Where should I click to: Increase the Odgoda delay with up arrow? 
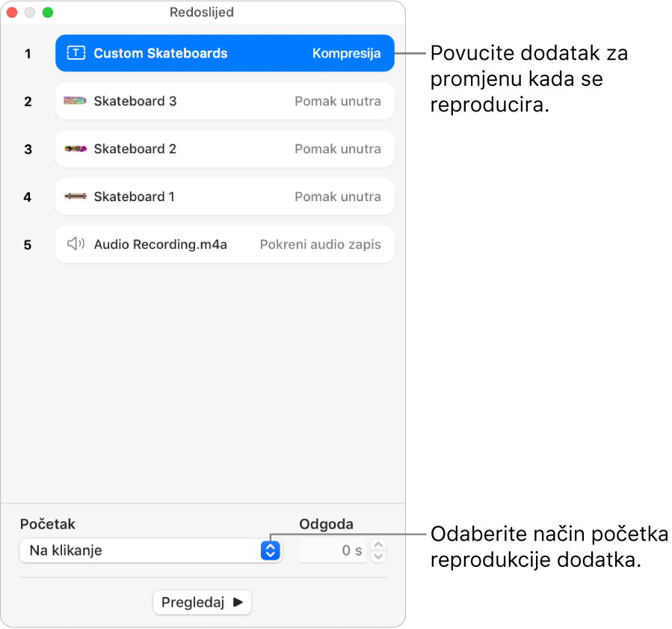click(x=378, y=544)
